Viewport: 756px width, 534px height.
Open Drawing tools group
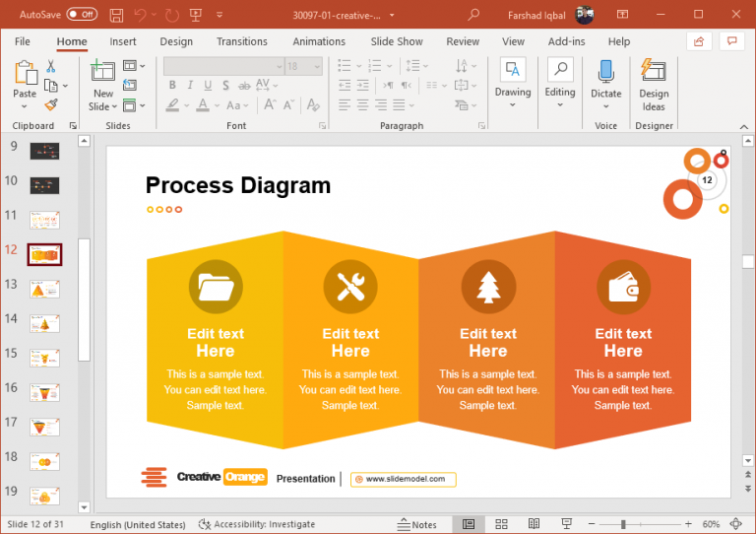point(513,83)
